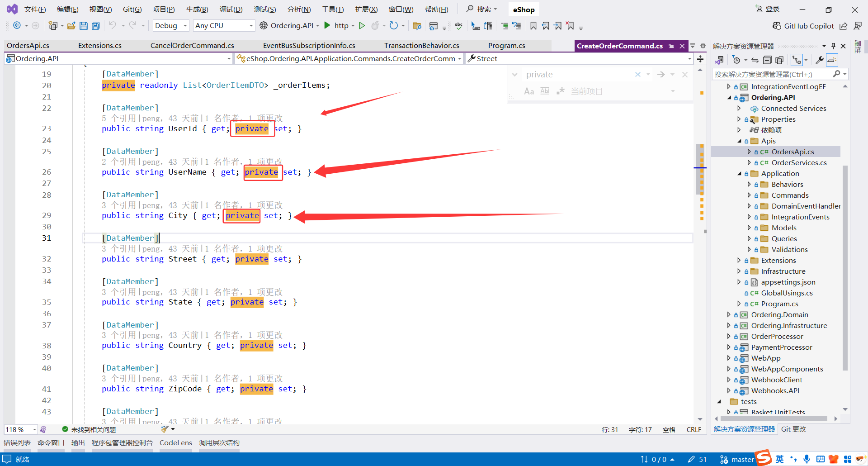Click the 搜索 search button in title bar
Screen dimensions: 868x466
click(x=482, y=9)
